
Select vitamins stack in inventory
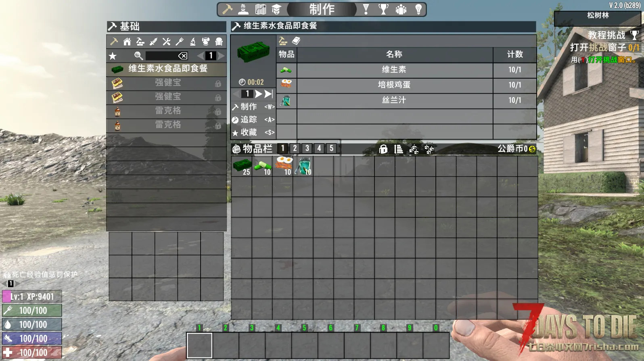(x=262, y=166)
